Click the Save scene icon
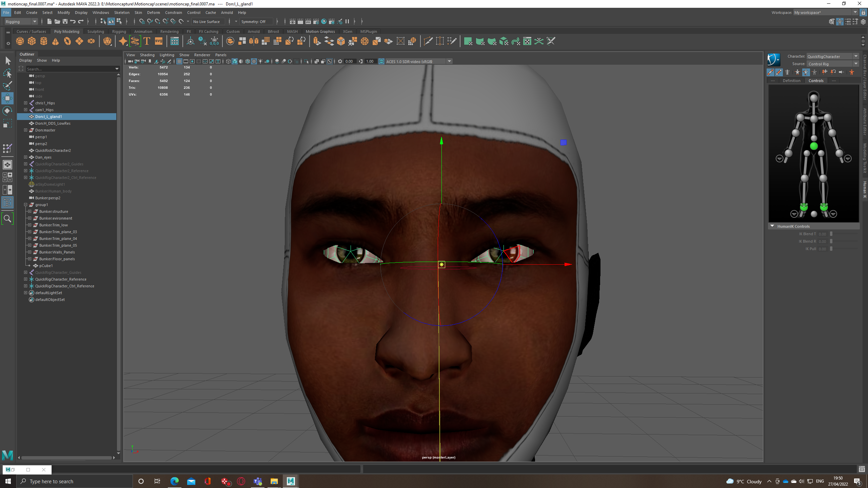 pyautogui.click(x=65, y=22)
